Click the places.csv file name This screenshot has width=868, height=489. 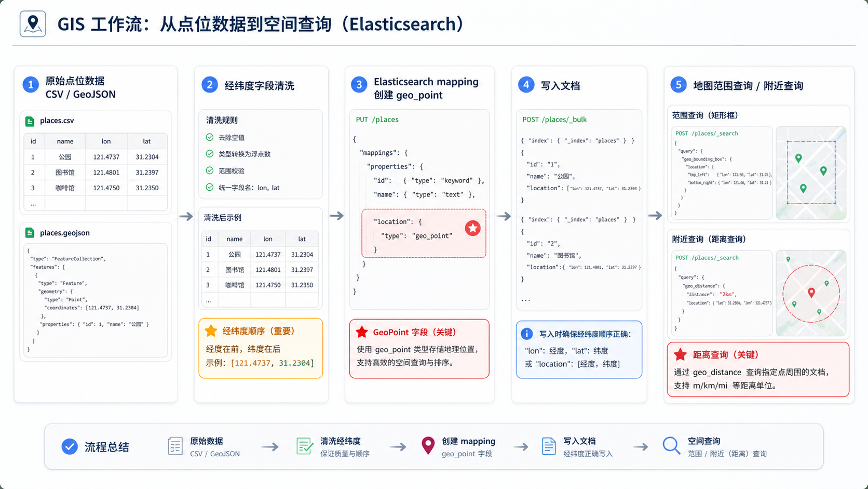pyautogui.click(x=57, y=121)
